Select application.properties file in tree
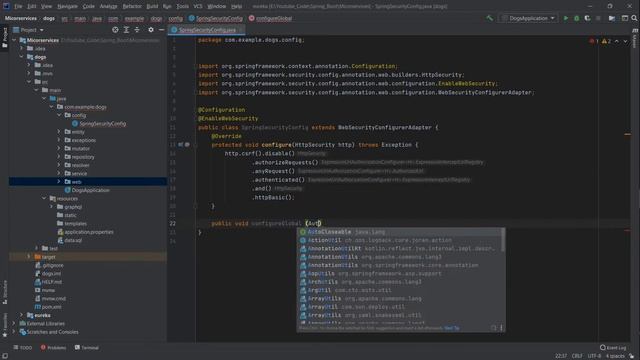 point(85,232)
